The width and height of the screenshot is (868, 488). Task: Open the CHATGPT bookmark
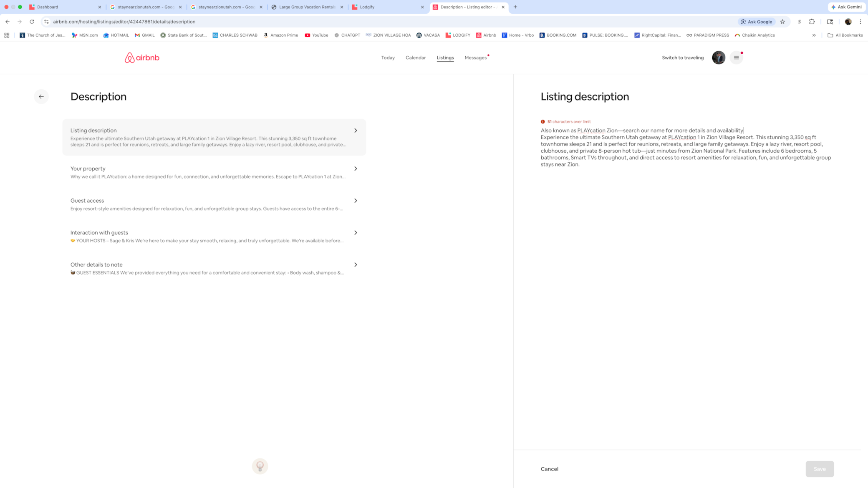click(347, 35)
